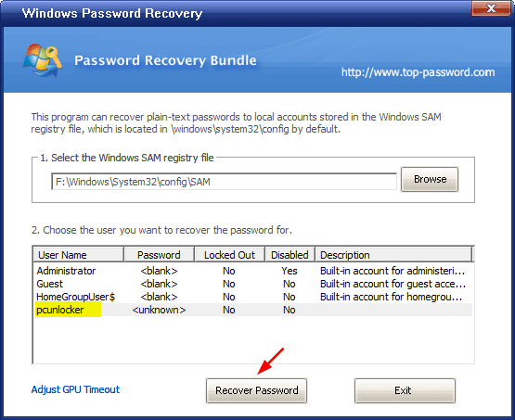
Task: Open the top-password.com website link
Action: 418,72
